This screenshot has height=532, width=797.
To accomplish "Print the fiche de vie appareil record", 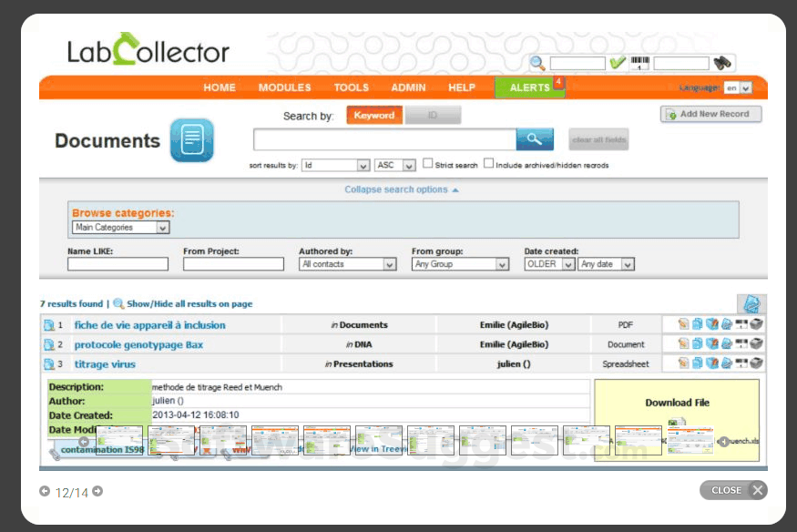I will pos(756,323).
